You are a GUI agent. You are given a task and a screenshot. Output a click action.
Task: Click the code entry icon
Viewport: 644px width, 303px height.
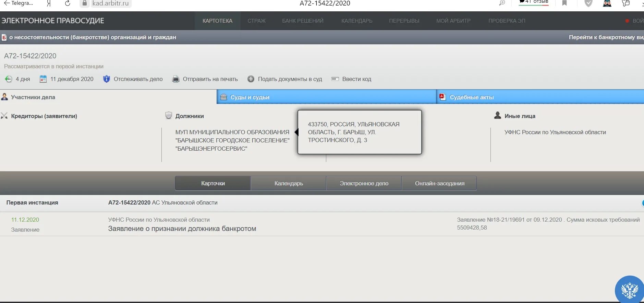click(x=335, y=79)
